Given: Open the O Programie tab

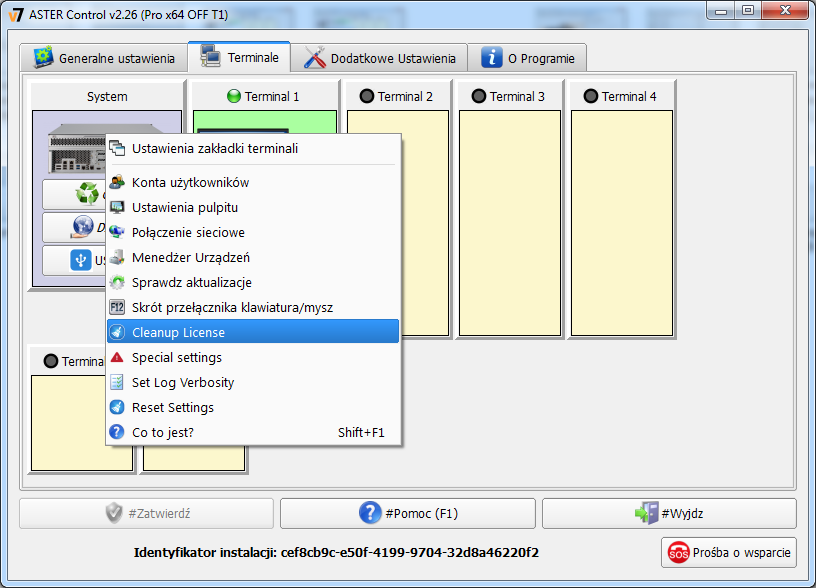Looking at the screenshot, I should click(x=527, y=58).
